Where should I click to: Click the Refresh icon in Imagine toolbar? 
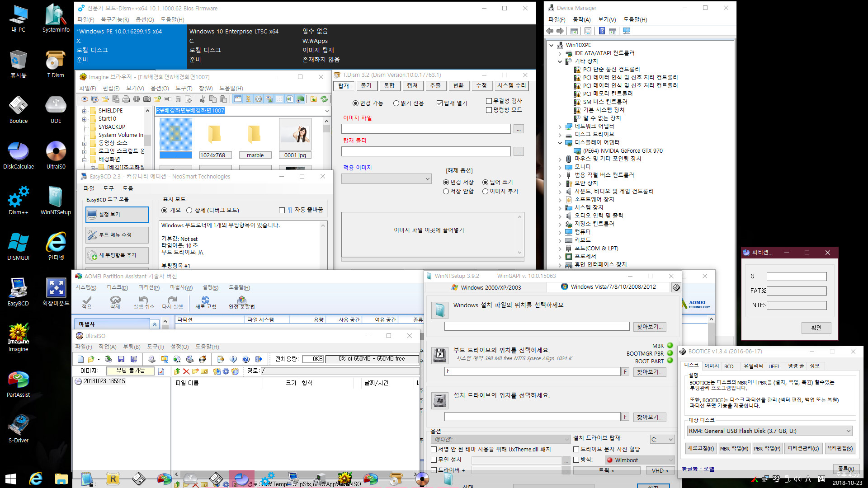pos(324,99)
